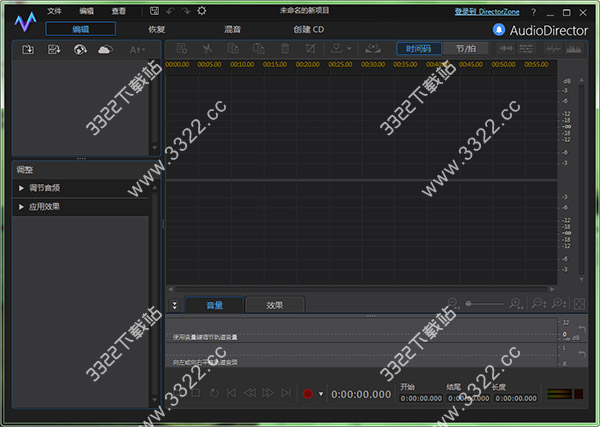Select the 效果 tab
The width and height of the screenshot is (600, 427).
point(275,305)
